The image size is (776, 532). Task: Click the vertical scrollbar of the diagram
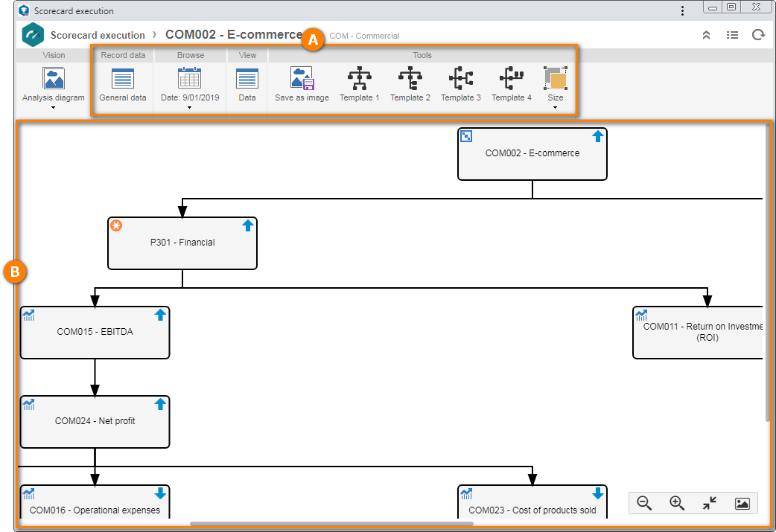click(x=768, y=272)
